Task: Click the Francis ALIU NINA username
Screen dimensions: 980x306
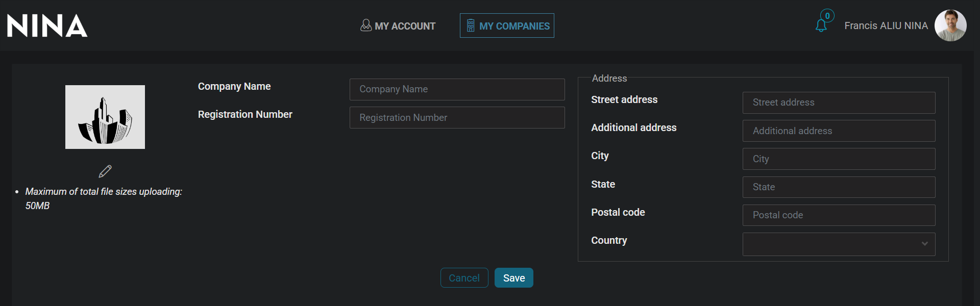Action: click(x=886, y=26)
